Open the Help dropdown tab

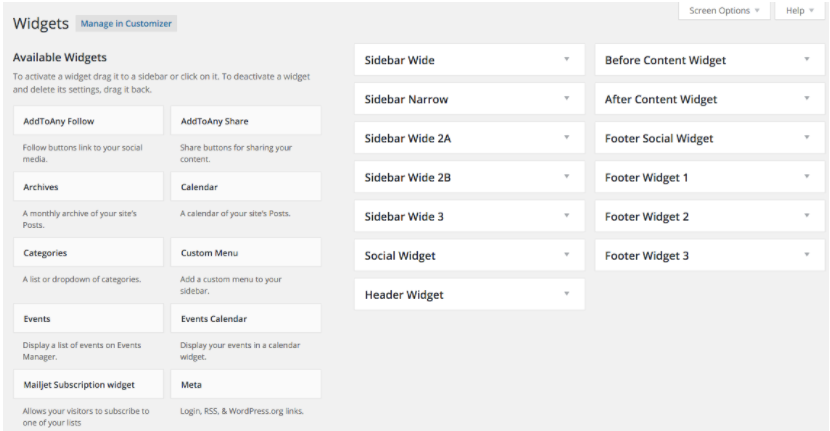(799, 10)
